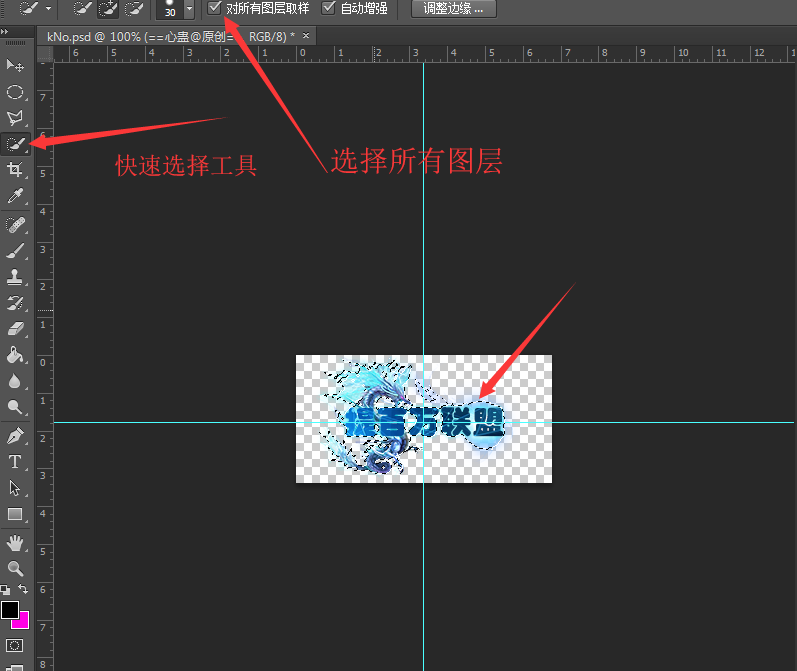Select the Zoom tool

click(x=15, y=568)
